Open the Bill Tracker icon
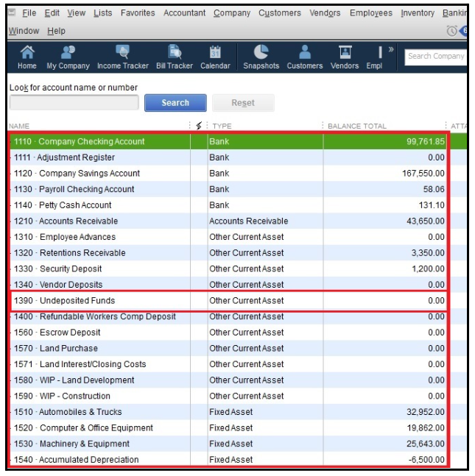The height and width of the screenshot is (476, 475). point(175,57)
